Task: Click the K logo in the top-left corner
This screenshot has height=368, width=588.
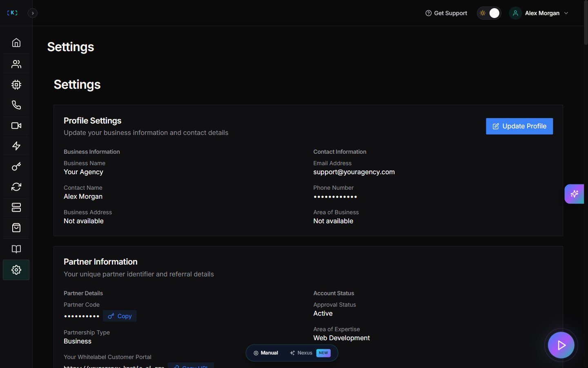Action: (12, 13)
